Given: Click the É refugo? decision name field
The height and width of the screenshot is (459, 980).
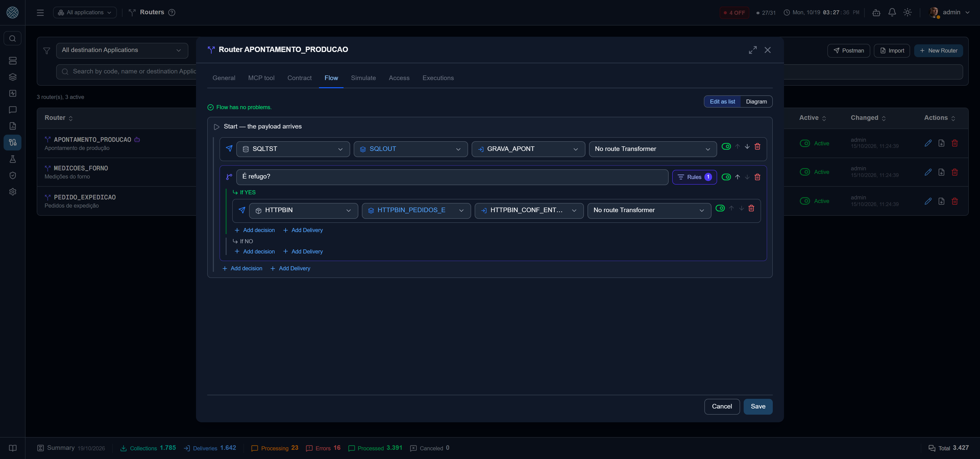Looking at the screenshot, I should click(452, 177).
